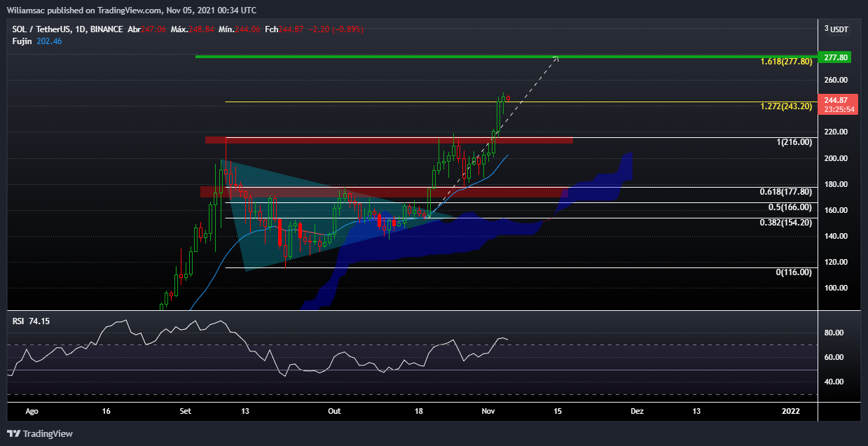Screen dimensions: 868x446
Task: Click the Out label on time axis
Action: tap(334, 411)
